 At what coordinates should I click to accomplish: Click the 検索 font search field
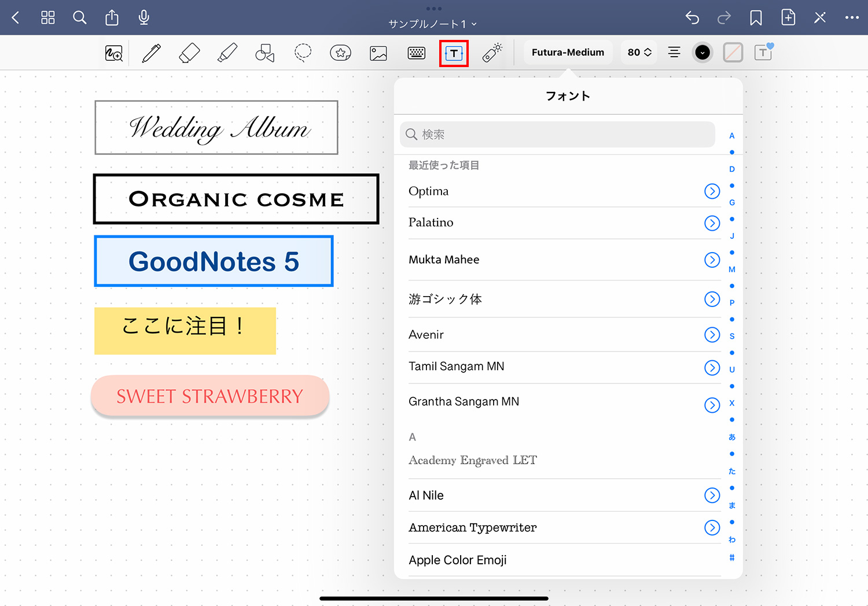557,134
